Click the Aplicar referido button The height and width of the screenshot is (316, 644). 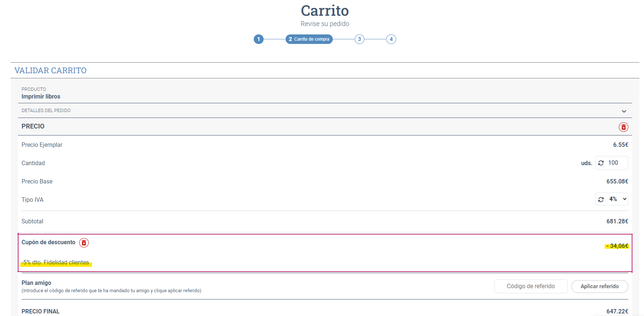pyautogui.click(x=599, y=286)
